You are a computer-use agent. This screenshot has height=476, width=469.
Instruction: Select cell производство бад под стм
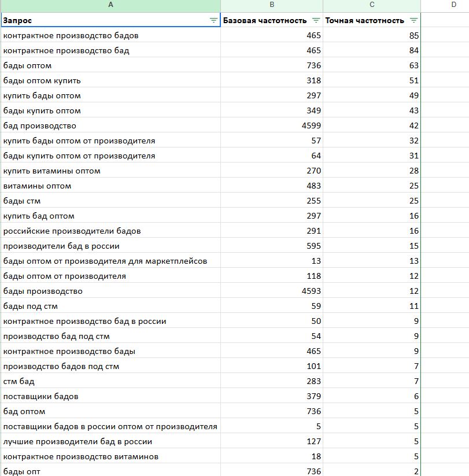coord(110,336)
